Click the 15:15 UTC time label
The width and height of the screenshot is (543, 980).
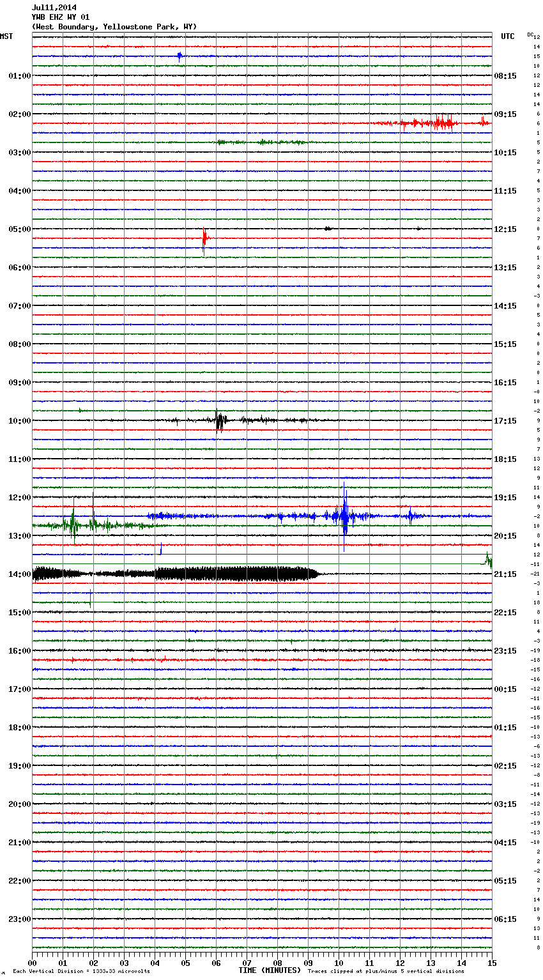505,344
